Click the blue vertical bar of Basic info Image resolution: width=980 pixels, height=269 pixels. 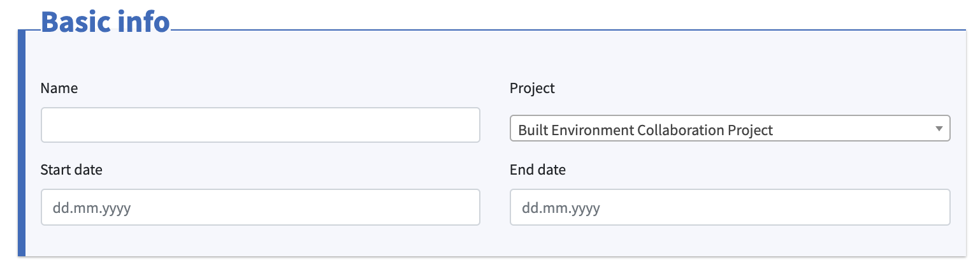tap(21, 143)
